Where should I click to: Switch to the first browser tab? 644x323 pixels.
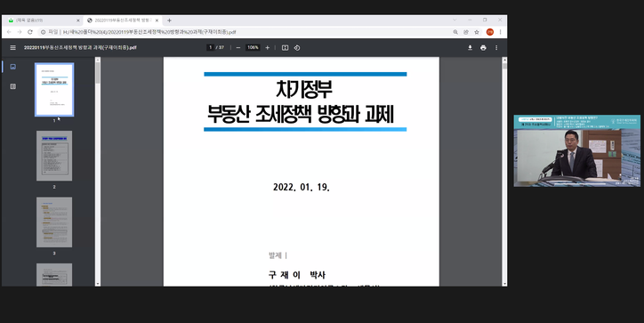click(x=43, y=20)
